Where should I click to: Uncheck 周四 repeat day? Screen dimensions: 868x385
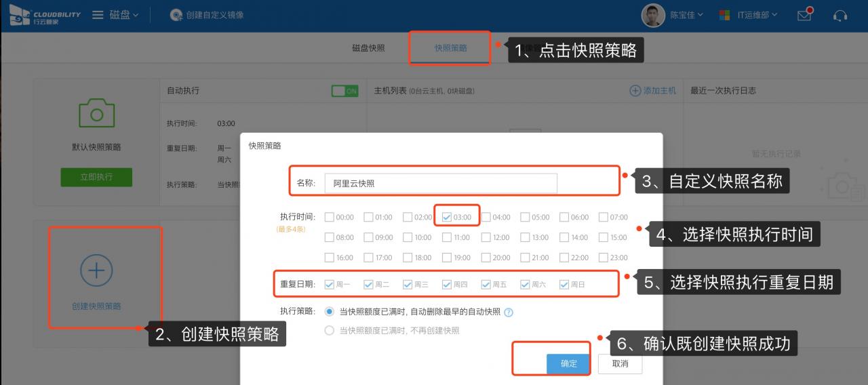[447, 285]
